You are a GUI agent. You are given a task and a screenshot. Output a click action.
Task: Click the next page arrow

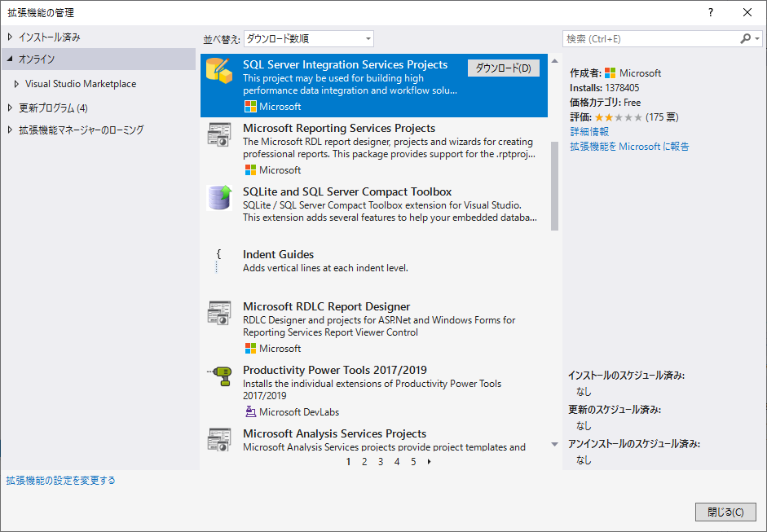430,462
